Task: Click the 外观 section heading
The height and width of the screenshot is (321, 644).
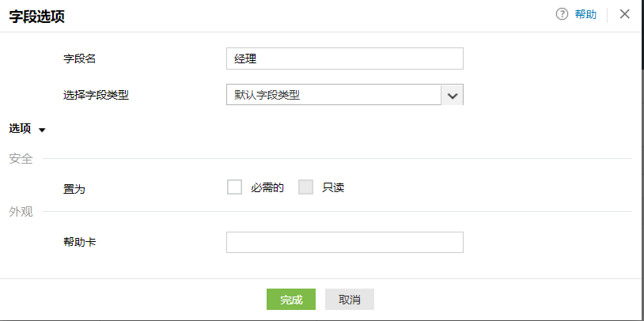Action: (x=21, y=211)
